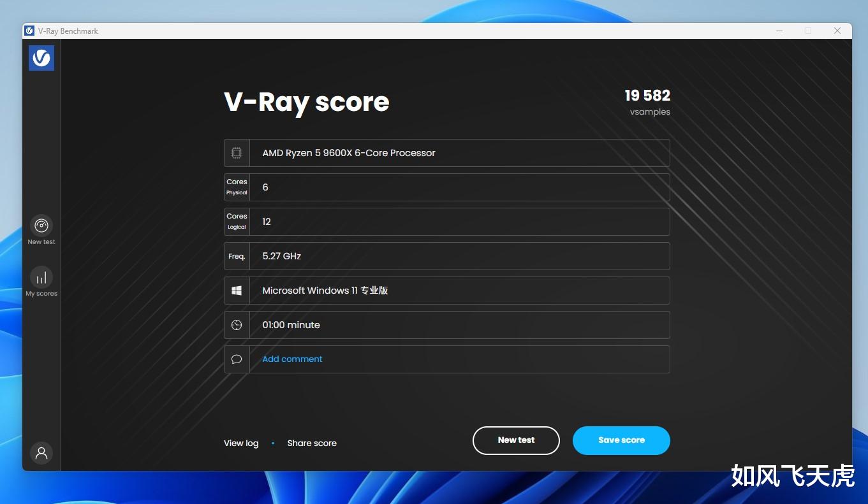
Task: Click the clock icon next to 01:00 minute
Action: (x=237, y=325)
